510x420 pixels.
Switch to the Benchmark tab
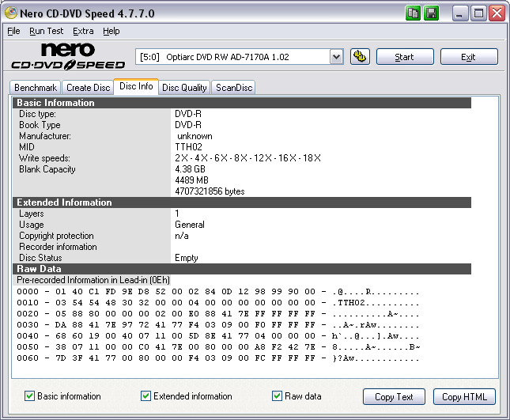pyautogui.click(x=36, y=88)
